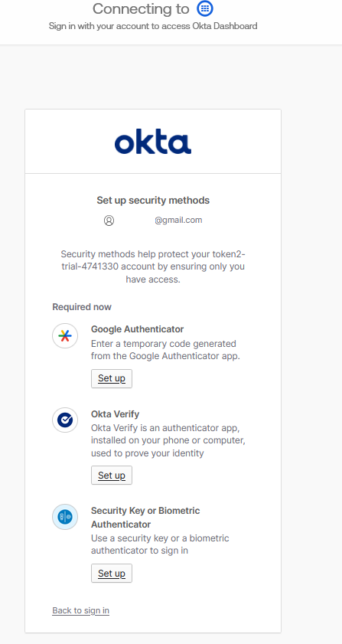This screenshot has height=644, width=342.
Task: Go back to sign in
Action: click(81, 610)
